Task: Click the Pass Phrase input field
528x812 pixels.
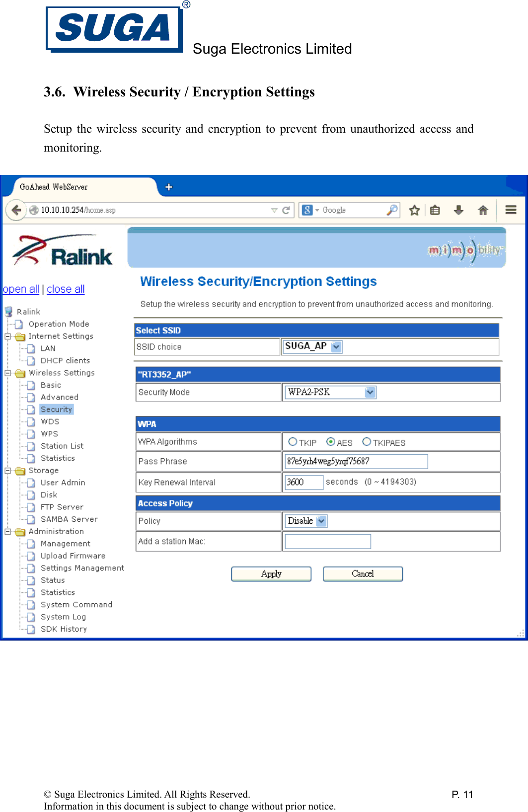Action: click(x=356, y=461)
